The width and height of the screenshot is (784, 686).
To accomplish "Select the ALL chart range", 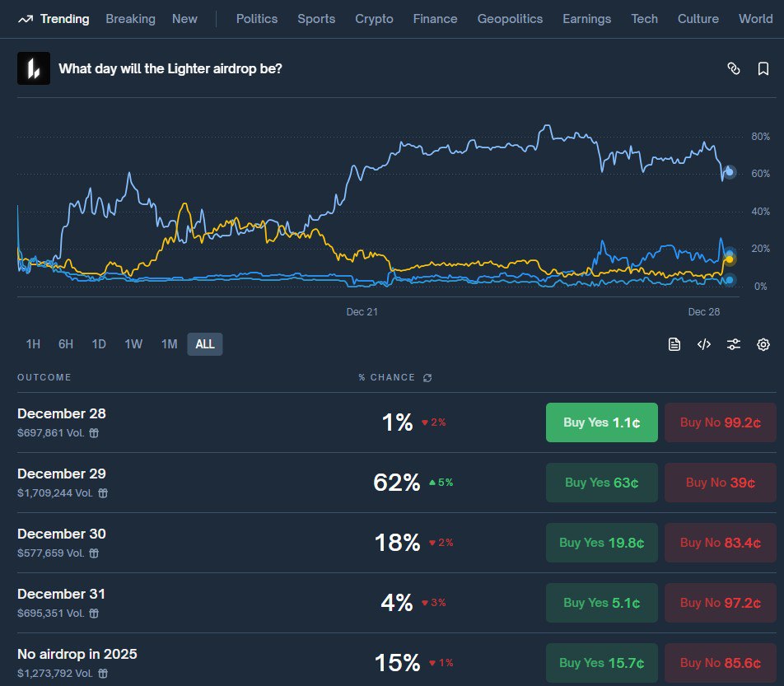I will [205, 344].
